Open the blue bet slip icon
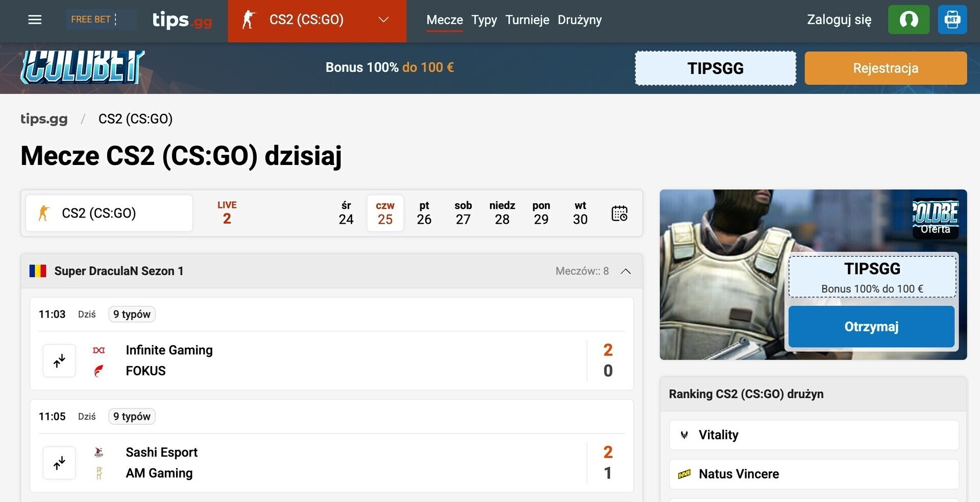 point(952,20)
